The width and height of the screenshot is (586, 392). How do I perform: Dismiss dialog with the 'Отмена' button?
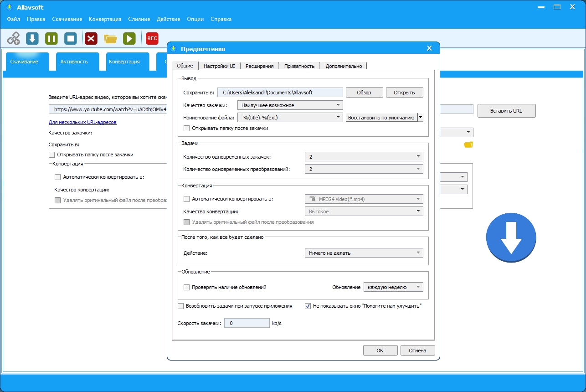pos(417,351)
